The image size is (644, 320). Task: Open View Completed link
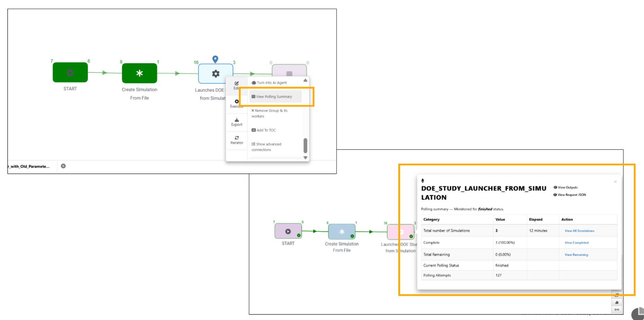pyautogui.click(x=577, y=243)
